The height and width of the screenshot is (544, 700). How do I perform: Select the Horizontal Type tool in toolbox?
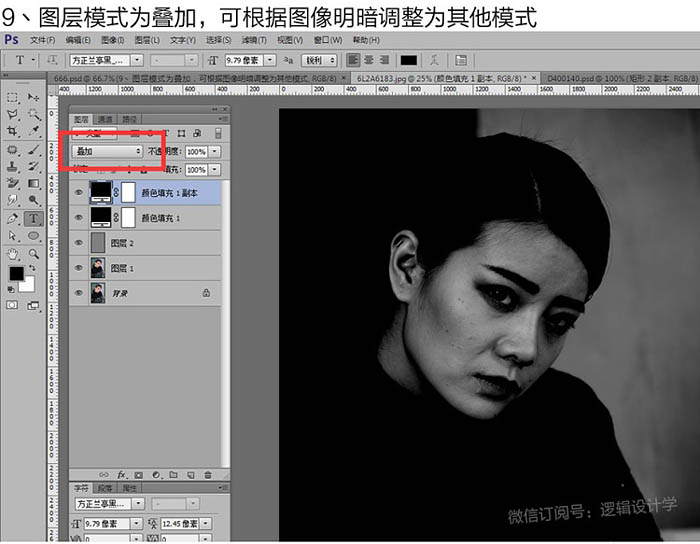[33, 219]
